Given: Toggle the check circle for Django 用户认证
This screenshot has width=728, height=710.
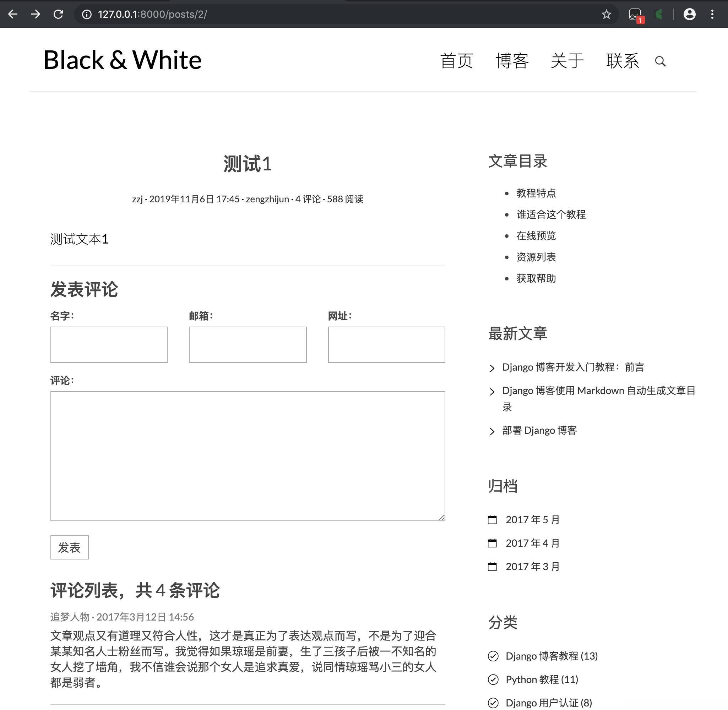Looking at the screenshot, I should 493,703.
